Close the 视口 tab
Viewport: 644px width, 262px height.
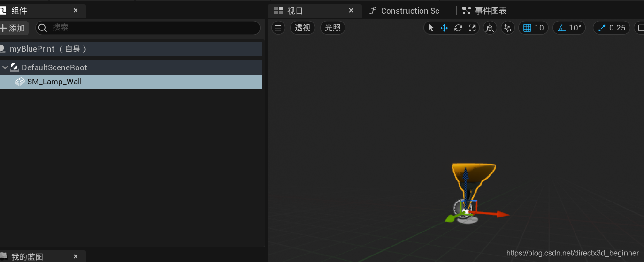click(x=351, y=11)
